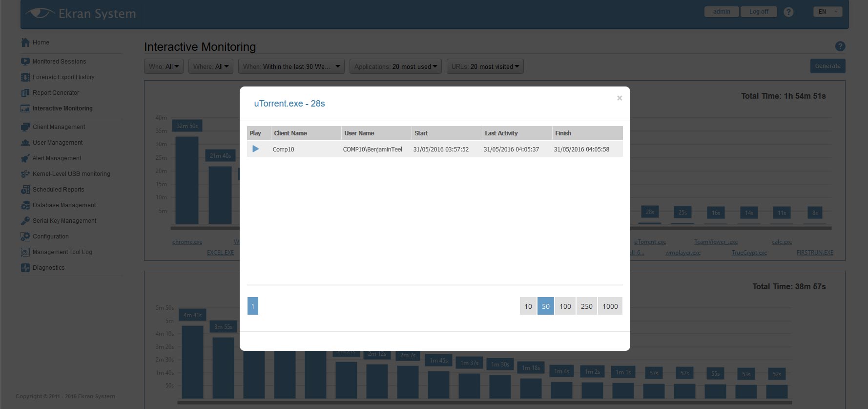This screenshot has height=409, width=868.
Task: Open Forensic Export History menu item
Action: pos(63,77)
